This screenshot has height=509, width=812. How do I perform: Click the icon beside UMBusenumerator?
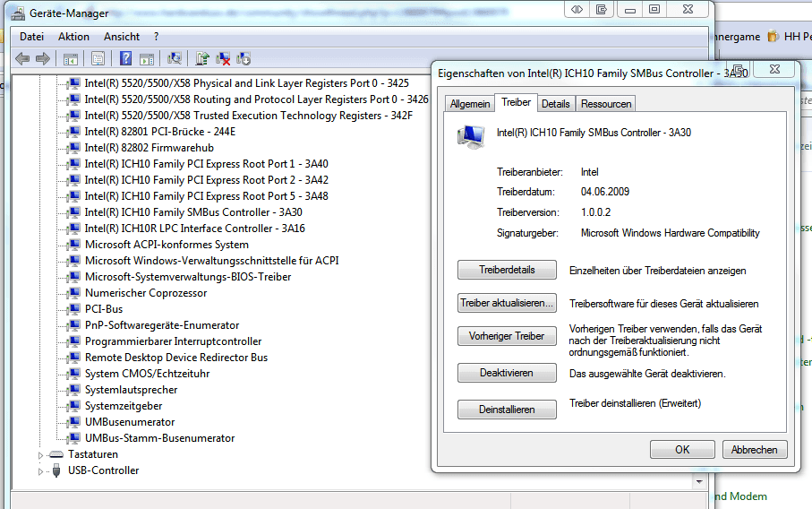click(x=74, y=422)
